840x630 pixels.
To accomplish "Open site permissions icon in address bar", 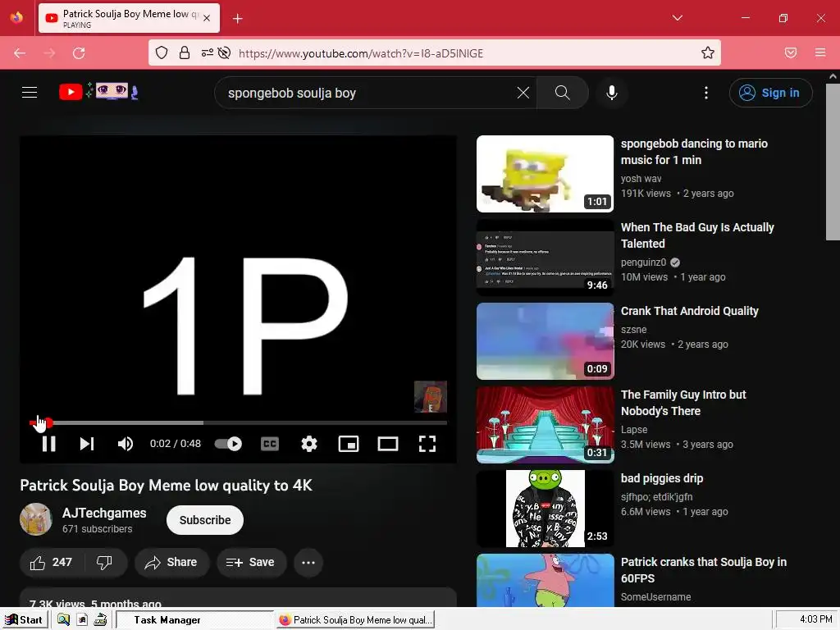I will click(207, 52).
